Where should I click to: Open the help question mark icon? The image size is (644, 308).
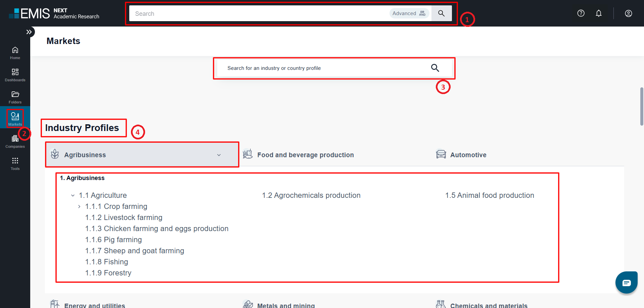click(581, 13)
